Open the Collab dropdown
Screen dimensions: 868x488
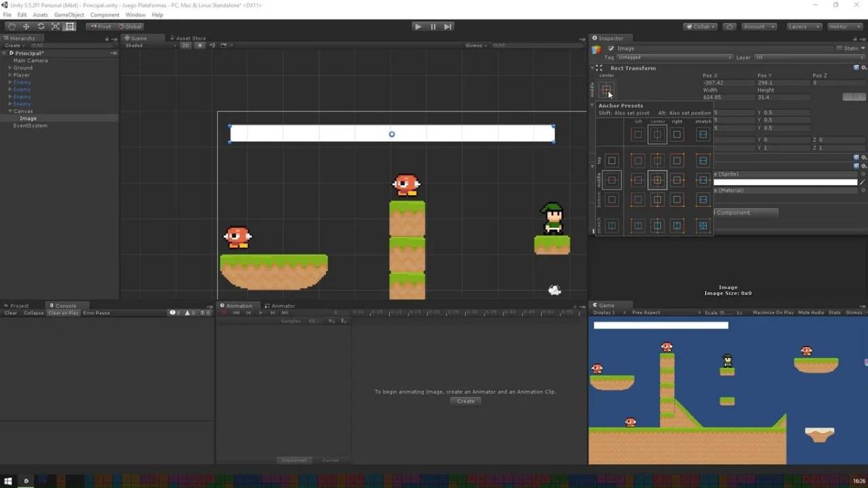[700, 27]
